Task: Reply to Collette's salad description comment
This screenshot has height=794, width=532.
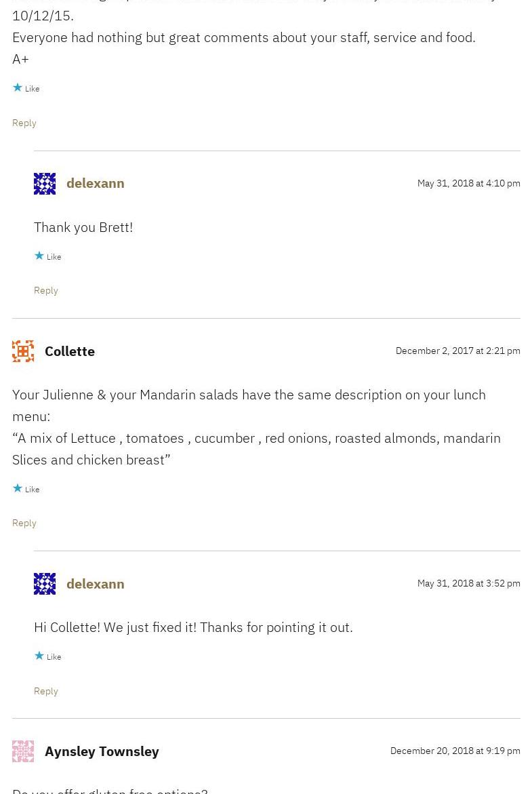Action: point(24,523)
